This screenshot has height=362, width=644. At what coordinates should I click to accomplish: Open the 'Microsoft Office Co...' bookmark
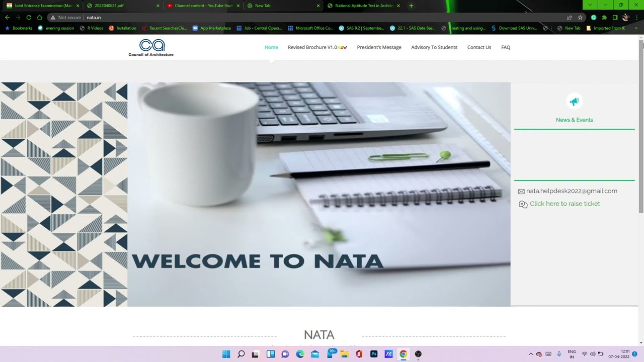click(x=310, y=28)
